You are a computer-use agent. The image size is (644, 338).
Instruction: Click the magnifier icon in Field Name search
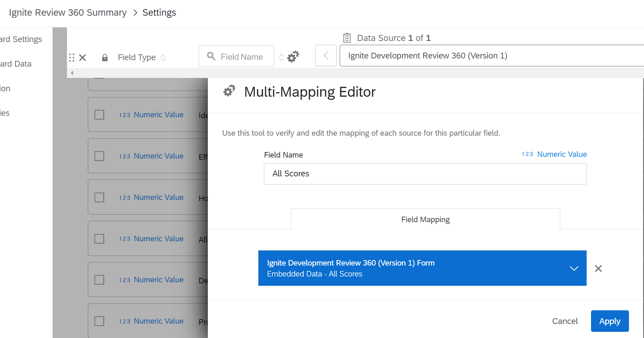coord(211,56)
